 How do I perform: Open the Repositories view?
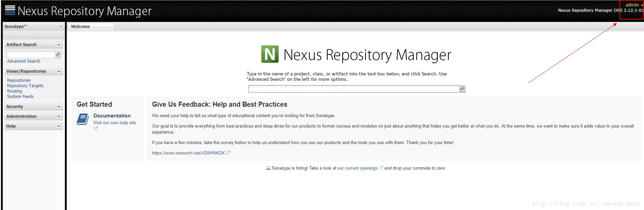(x=19, y=80)
